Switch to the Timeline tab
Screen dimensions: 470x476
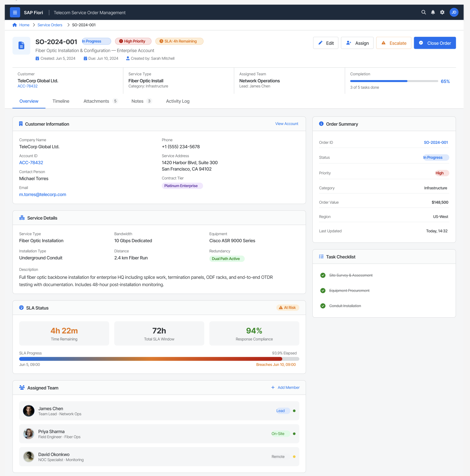click(x=61, y=101)
